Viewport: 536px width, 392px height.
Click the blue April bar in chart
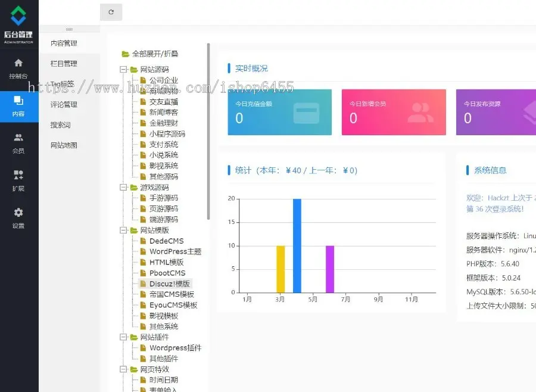coord(297,245)
